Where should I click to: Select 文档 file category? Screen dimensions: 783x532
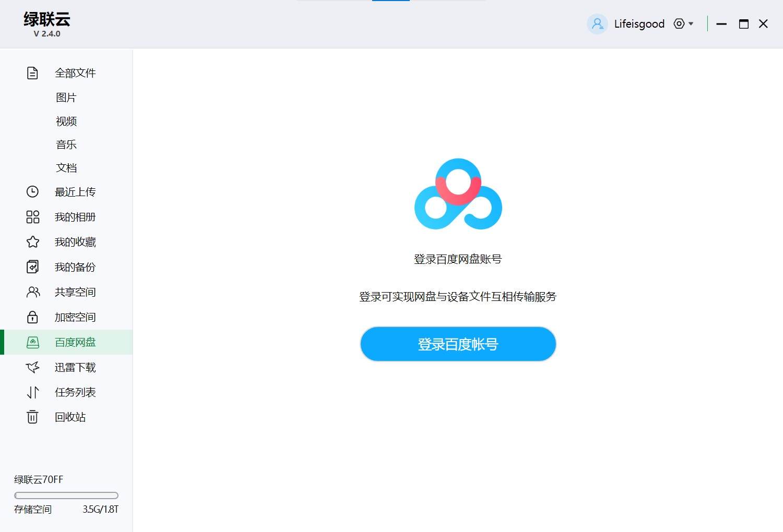point(66,168)
